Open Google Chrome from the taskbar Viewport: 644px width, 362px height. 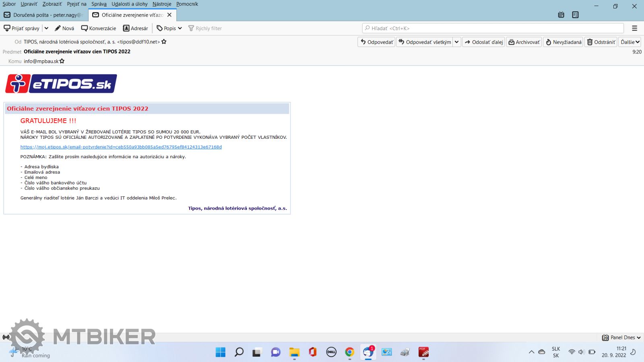tap(349, 352)
